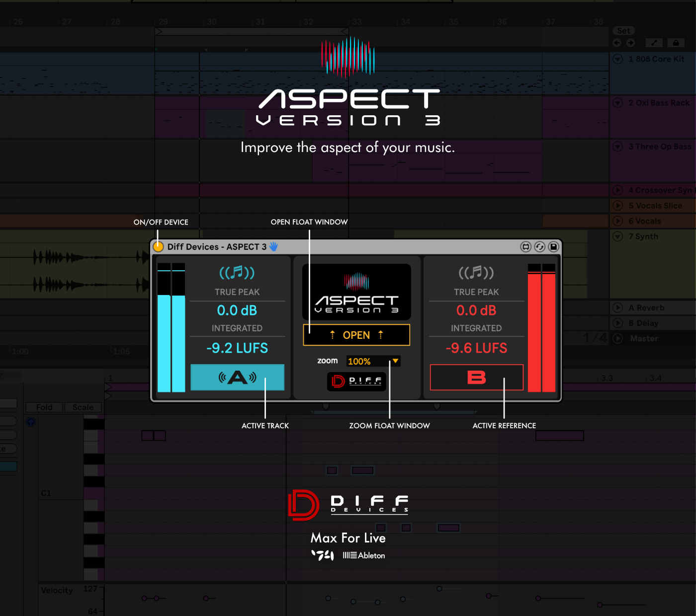Click the cyan music note icon above TRUE PEAK
The height and width of the screenshot is (616, 696).
point(237,272)
